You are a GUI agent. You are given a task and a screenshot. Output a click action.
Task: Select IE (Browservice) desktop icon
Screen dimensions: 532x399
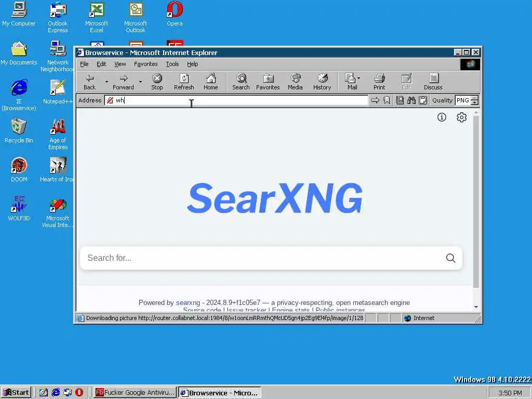point(19,96)
